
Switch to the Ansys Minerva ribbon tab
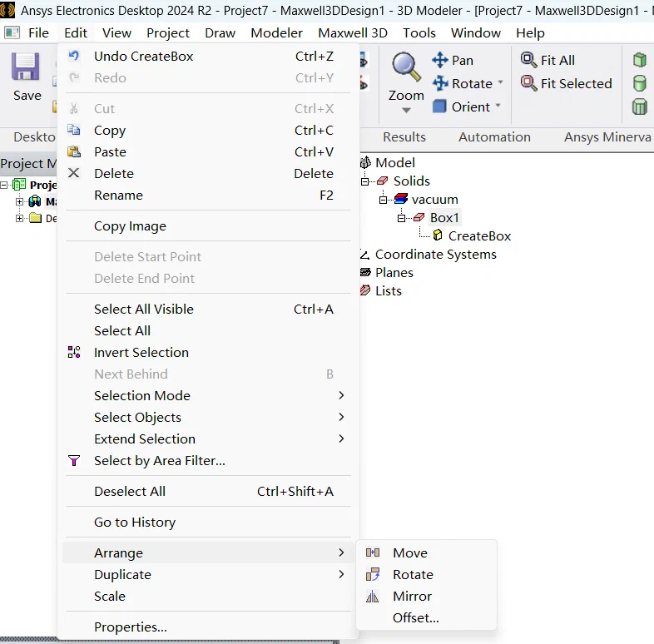click(607, 136)
